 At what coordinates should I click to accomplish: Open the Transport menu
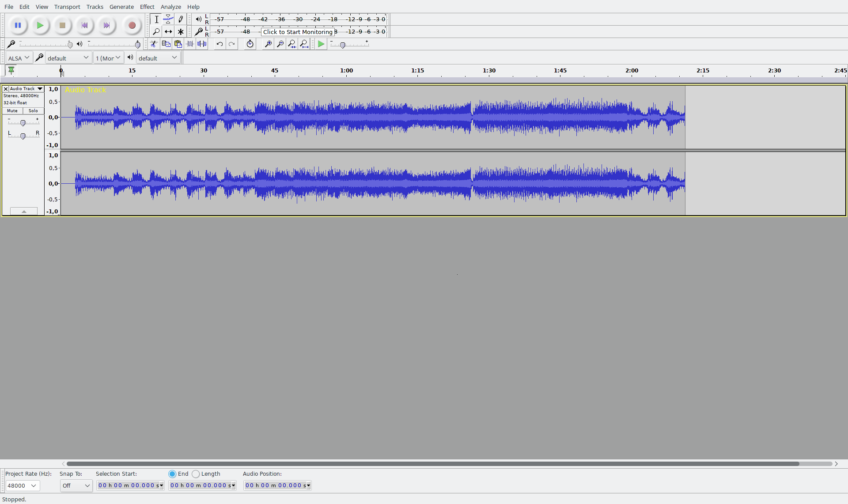[67, 7]
